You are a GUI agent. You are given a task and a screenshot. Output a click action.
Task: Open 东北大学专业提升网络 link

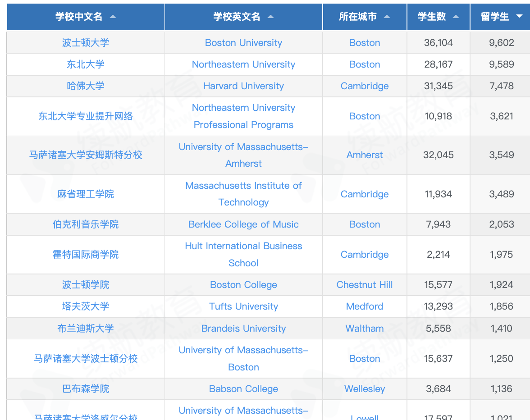tap(86, 116)
